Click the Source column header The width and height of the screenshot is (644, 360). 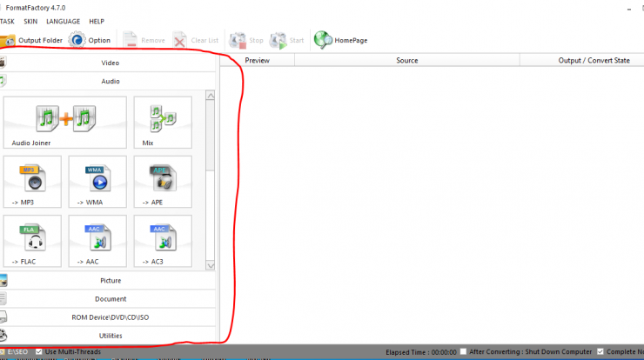[407, 60]
